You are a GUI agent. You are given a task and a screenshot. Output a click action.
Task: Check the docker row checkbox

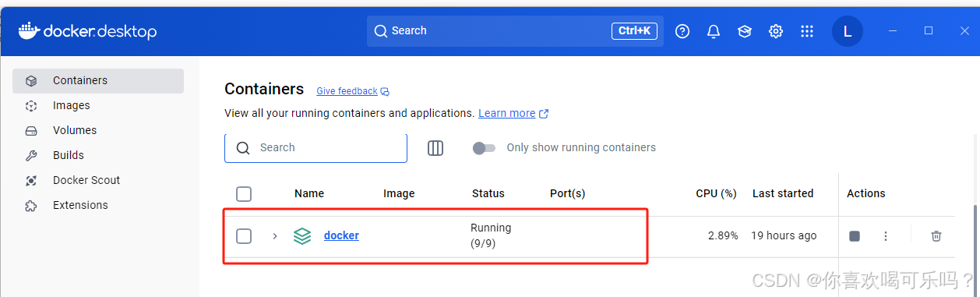coord(244,236)
